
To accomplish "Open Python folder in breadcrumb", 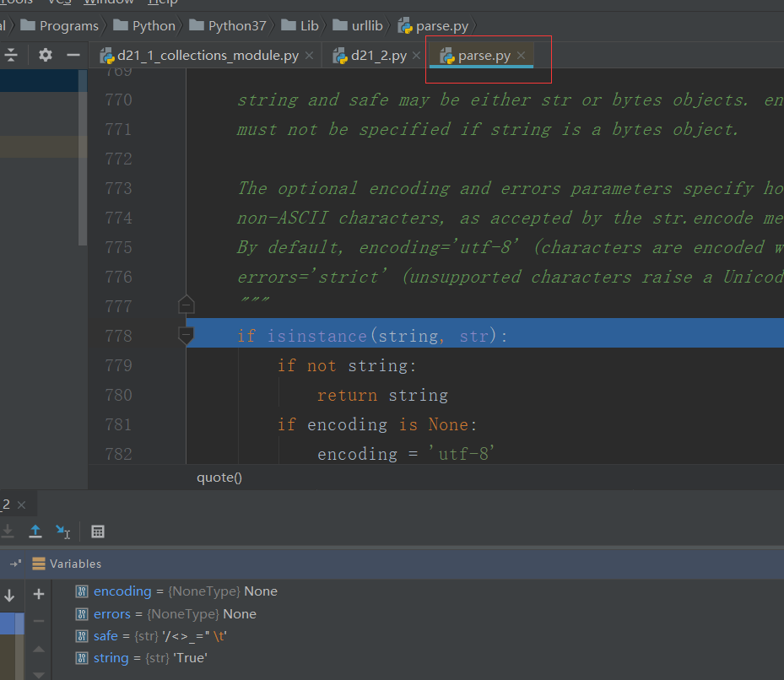I will [x=144, y=26].
